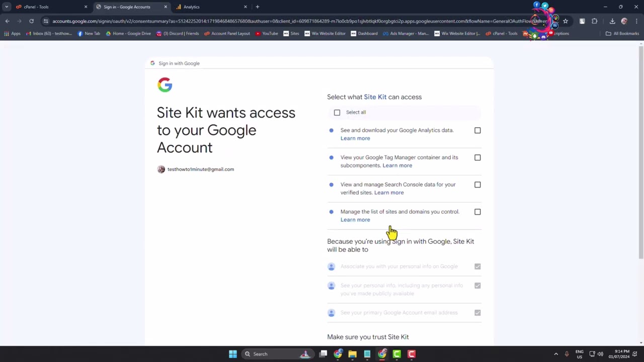Open the Account Panel Layout bookmark
644x362 pixels.
[227, 34]
